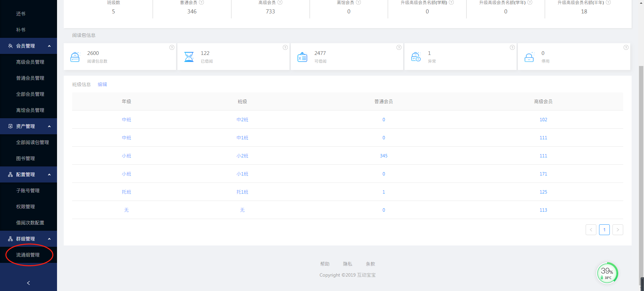Click help icon on 停用 card
Screen dimensions: 644x291
(626, 48)
